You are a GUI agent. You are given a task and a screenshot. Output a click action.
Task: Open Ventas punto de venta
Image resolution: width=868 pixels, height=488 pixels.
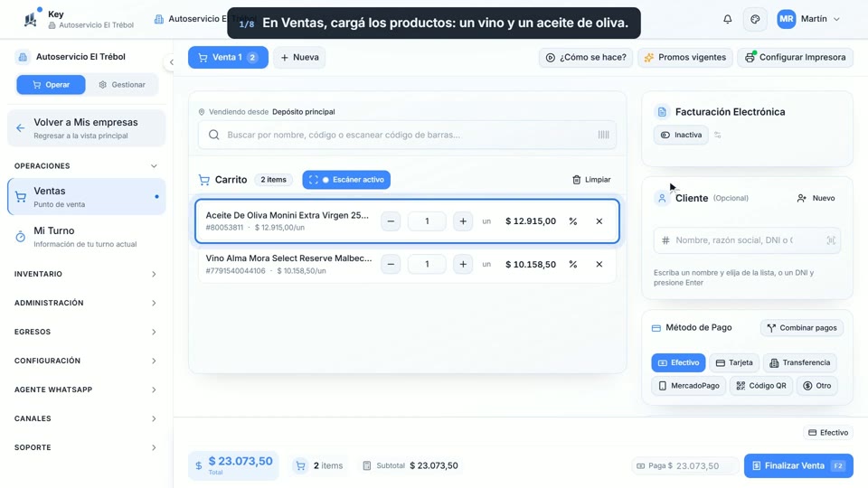(x=87, y=196)
